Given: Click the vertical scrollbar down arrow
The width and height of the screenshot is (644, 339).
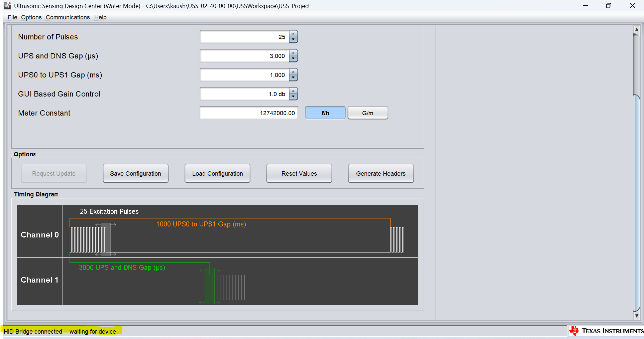Looking at the screenshot, I should click(x=637, y=316).
